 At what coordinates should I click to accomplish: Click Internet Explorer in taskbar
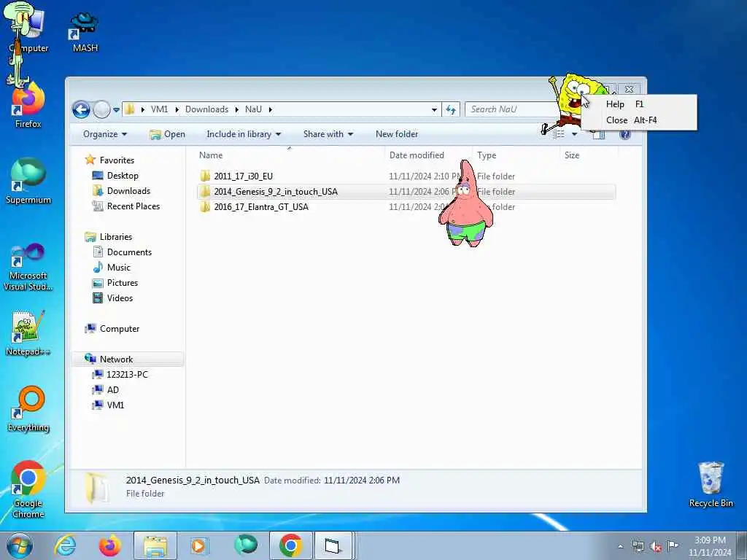point(65,545)
